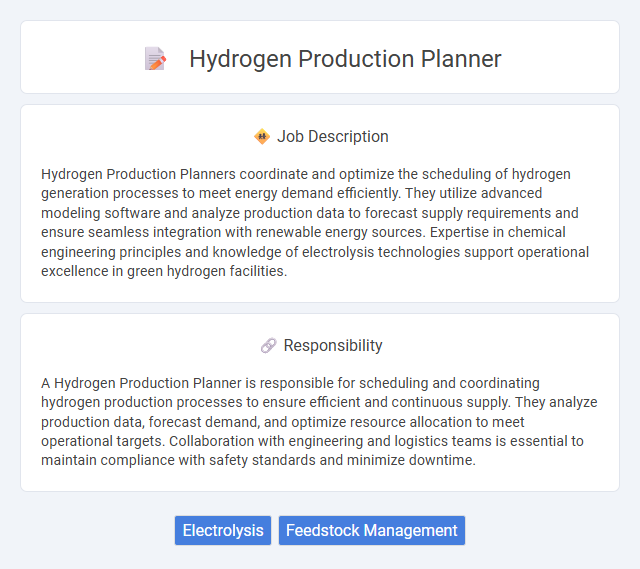The height and width of the screenshot is (569, 640).
Task: Click the Job Description heading
Action: click(x=333, y=136)
